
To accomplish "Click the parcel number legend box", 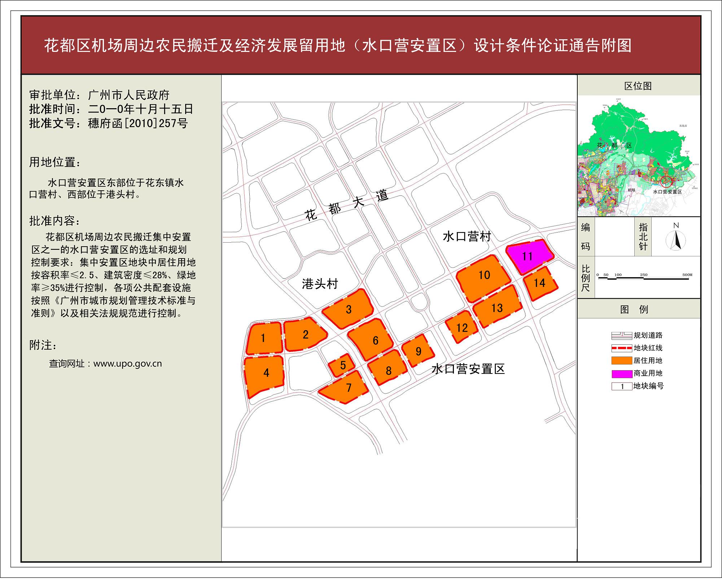I will tap(622, 386).
